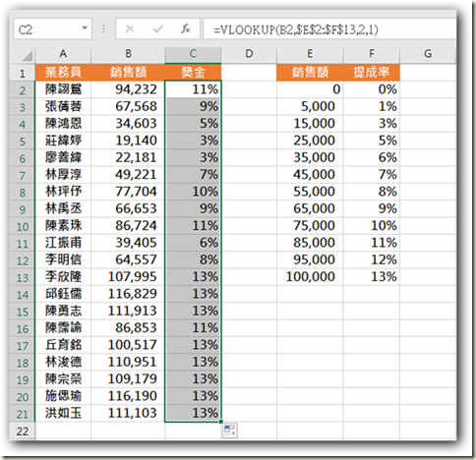Select lookup cell 5,000 in column E
476x460 pixels.
coord(310,106)
